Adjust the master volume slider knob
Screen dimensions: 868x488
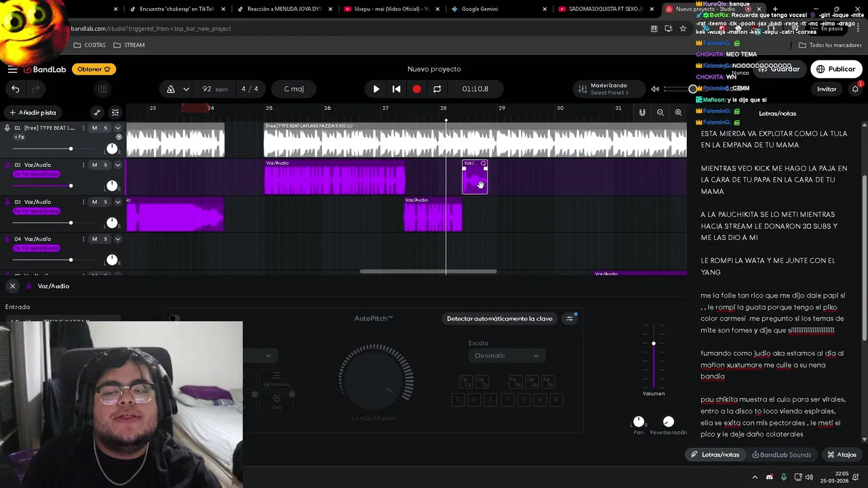[x=692, y=89]
